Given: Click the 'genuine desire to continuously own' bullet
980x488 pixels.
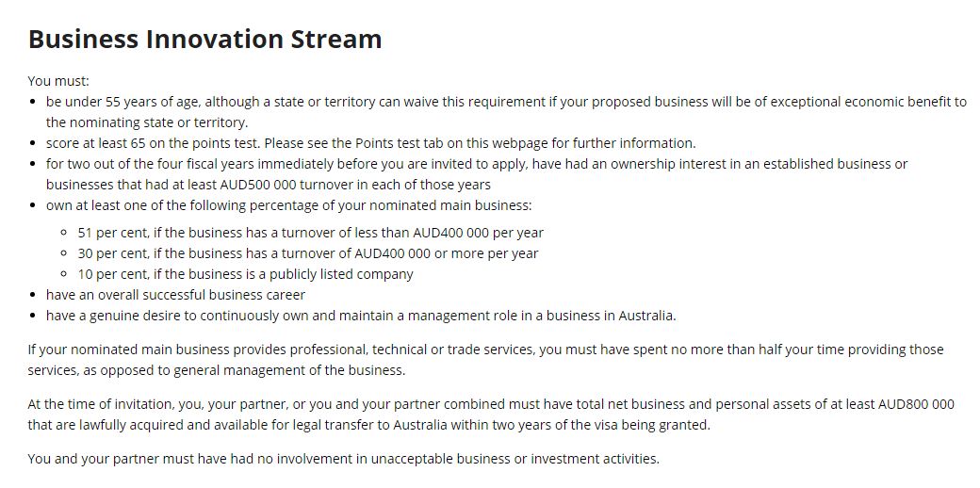Looking at the screenshot, I should click(361, 315).
